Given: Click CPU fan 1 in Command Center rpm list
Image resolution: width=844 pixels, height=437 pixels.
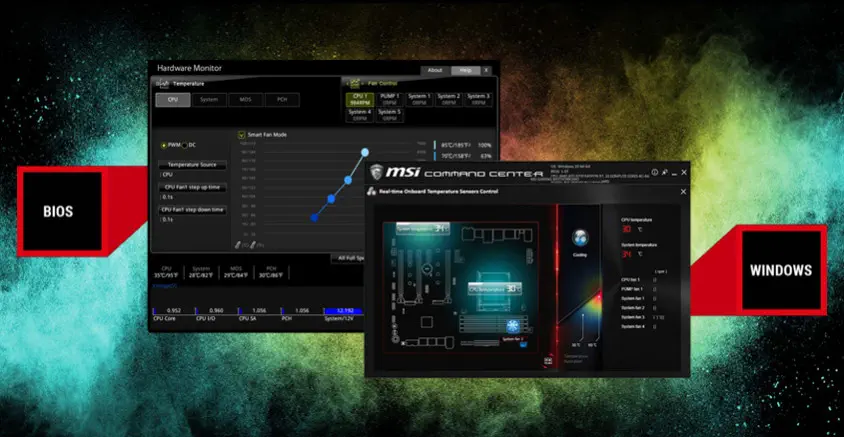Looking at the screenshot, I should [633, 280].
